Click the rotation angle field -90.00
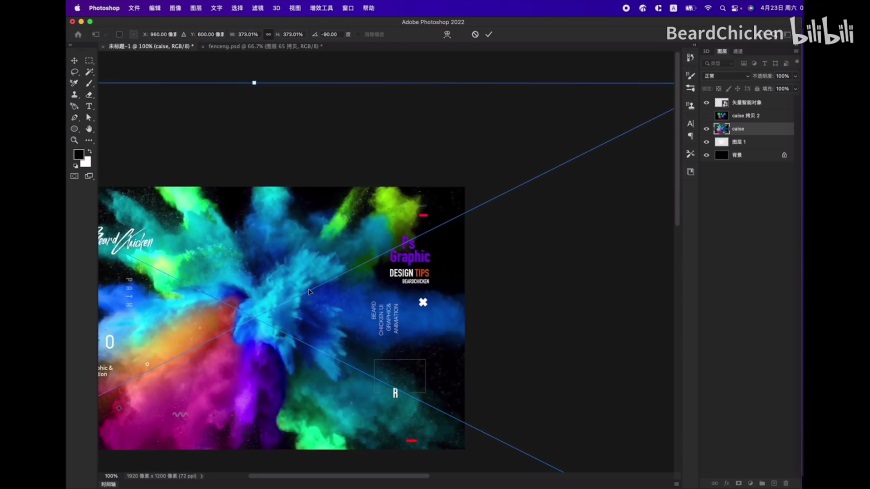The width and height of the screenshot is (870, 489). click(x=330, y=34)
